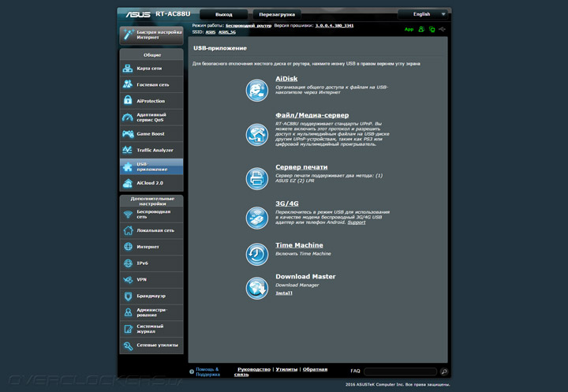Open Adaptive QoS in the sidebar
The width and height of the screenshot is (568, 392).
(x=151, y=117)
